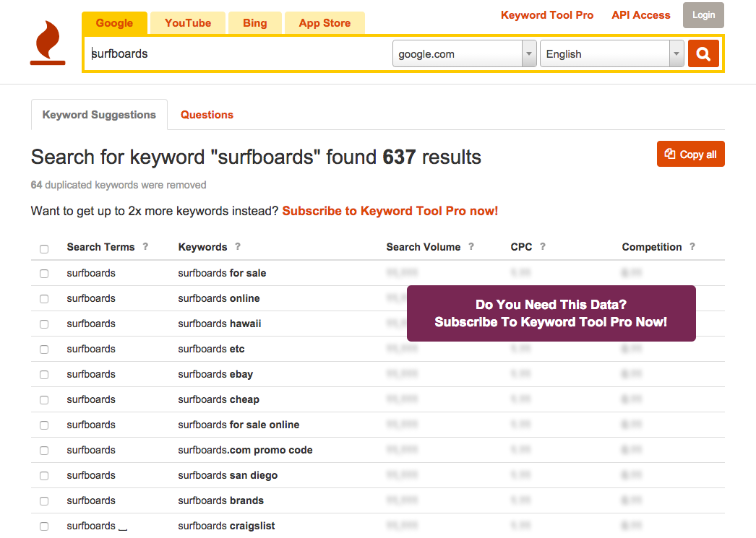Click the Keyword Tool flame logo
Image resolution: width=756 pixels, height=538 pixels.
[48, 43]
